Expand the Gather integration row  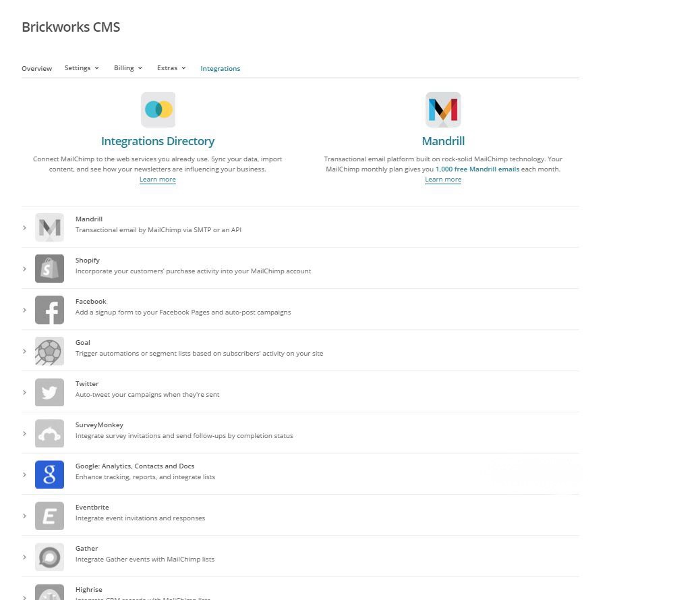24,557
